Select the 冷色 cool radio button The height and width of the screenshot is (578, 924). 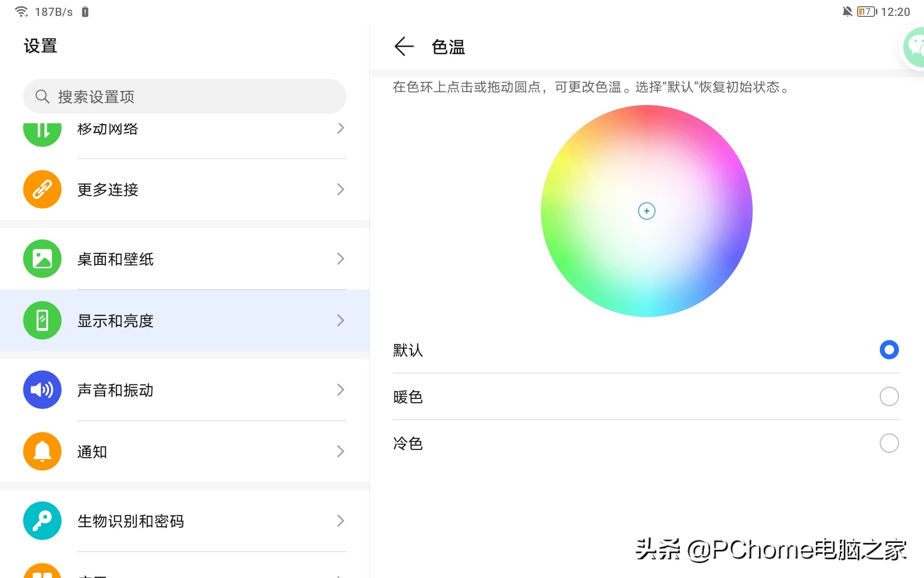click(x=889, y=443)
